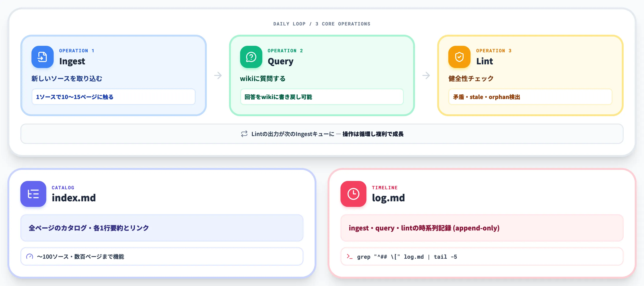Viewport: 644px width, 286px height.
Task: Click the 全ページのカタログ・各1行要約とリンク panel
Action: tap(162, 228)
